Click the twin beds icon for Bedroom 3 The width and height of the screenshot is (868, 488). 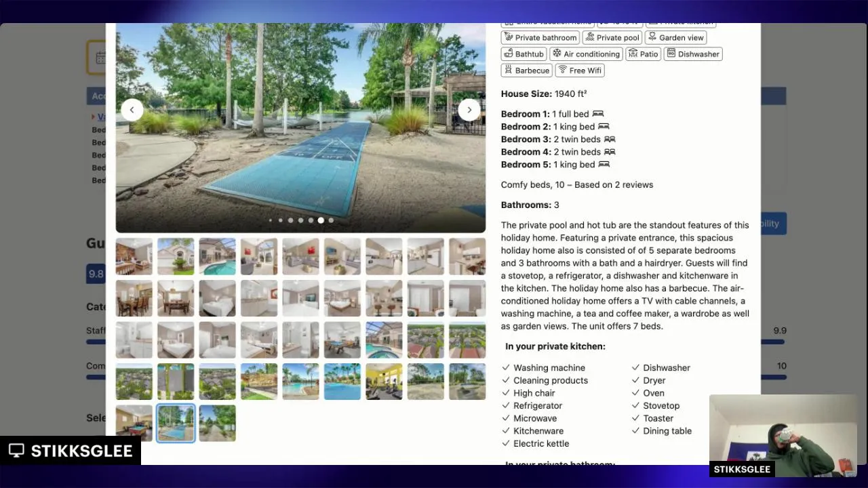pyautogui.click(x=610, y=139)
